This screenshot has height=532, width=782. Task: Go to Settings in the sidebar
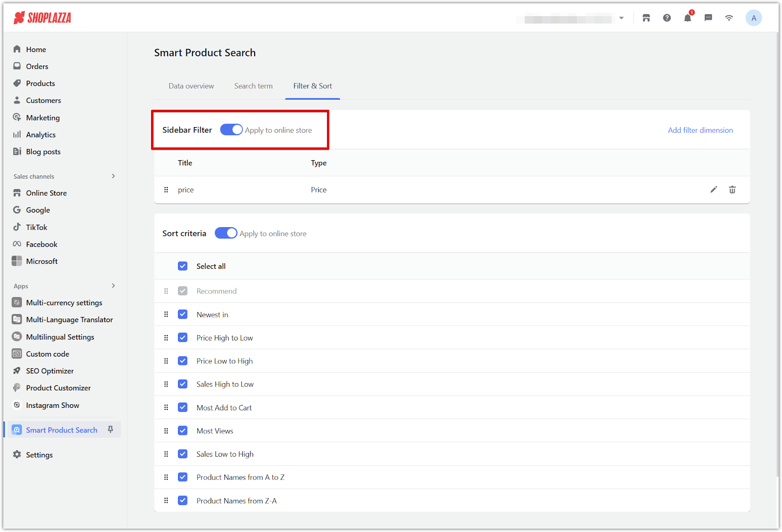coord(39,455)
